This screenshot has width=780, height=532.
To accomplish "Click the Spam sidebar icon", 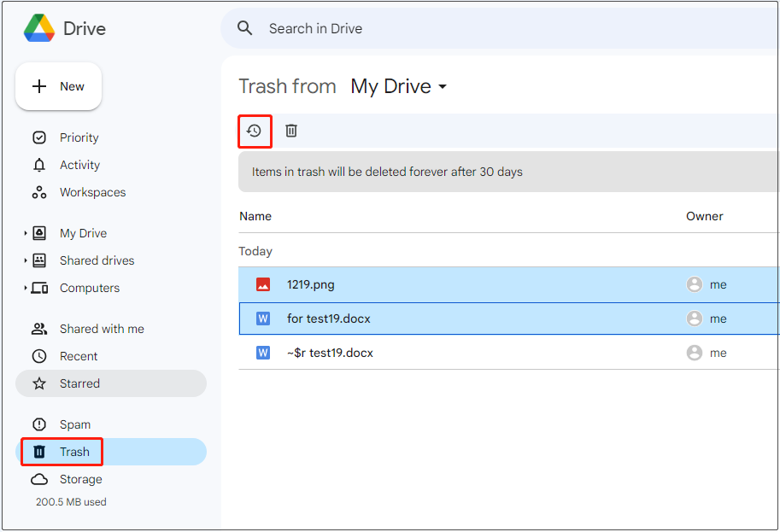I will (39, 424).
